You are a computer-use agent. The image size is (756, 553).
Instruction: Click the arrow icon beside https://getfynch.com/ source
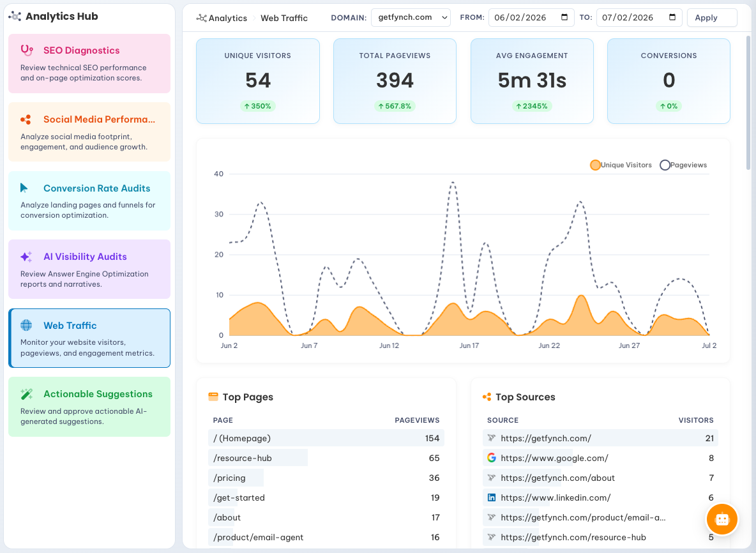click(491, 438)
